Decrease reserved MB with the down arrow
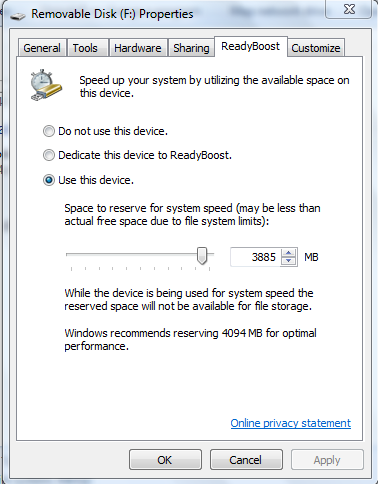The image size is (378, 484). tap(289, 261)
